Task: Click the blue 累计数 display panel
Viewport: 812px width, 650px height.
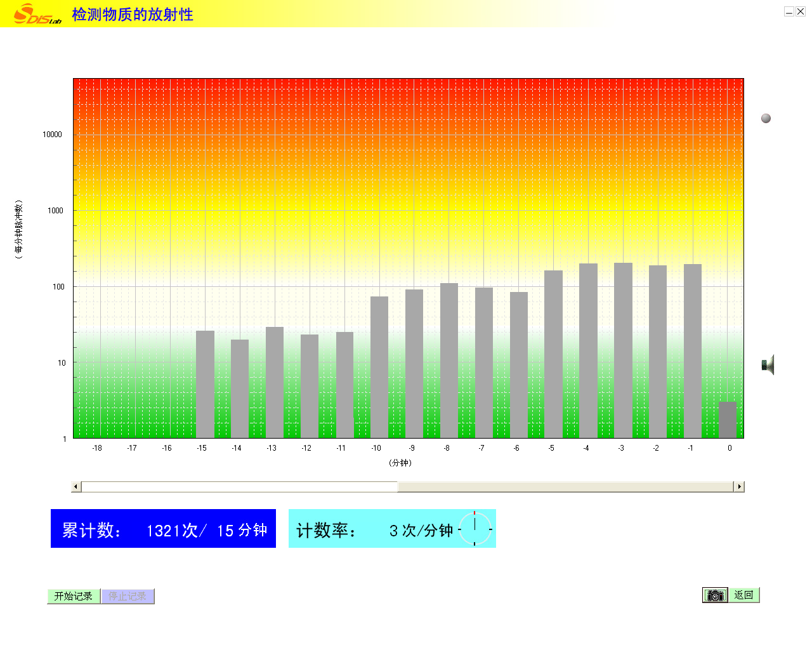Action: 163,529
